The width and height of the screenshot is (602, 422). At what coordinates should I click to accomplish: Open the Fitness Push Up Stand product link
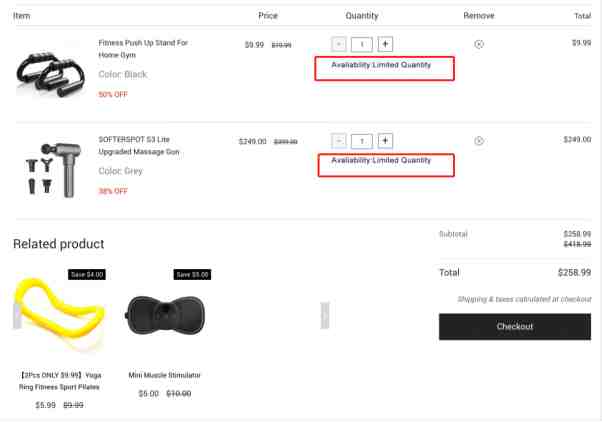click(x=143, y=49)
